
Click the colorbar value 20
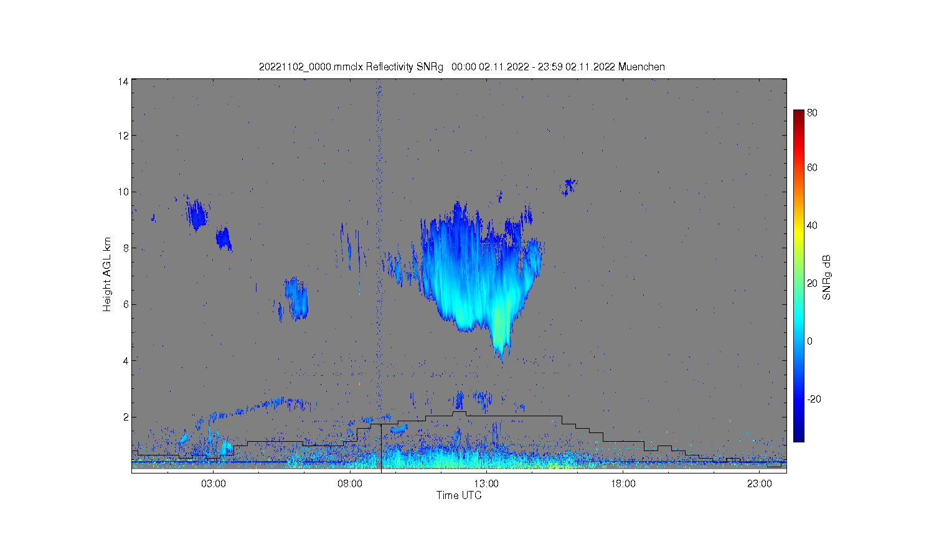[x=812, y=283]
